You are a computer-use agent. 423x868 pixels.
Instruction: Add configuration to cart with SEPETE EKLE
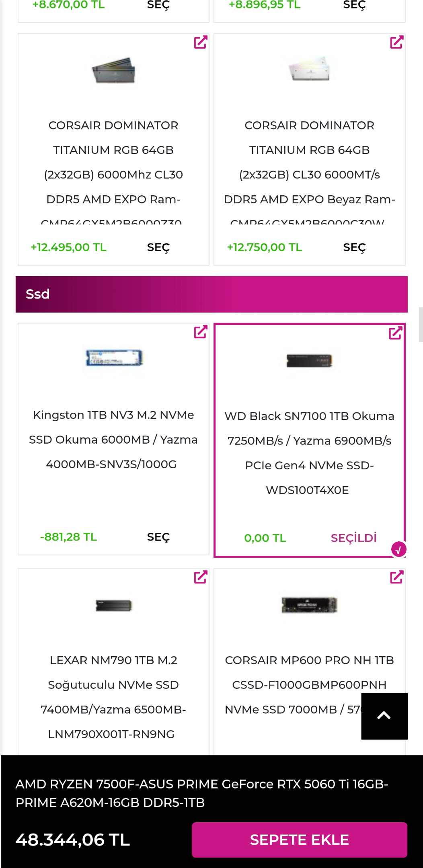click(300, 840)
